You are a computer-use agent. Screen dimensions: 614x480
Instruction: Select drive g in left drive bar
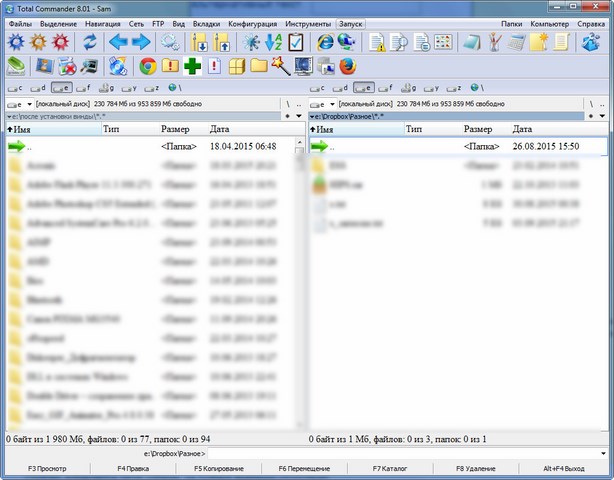pyautogui.click(x=106, y=88)
